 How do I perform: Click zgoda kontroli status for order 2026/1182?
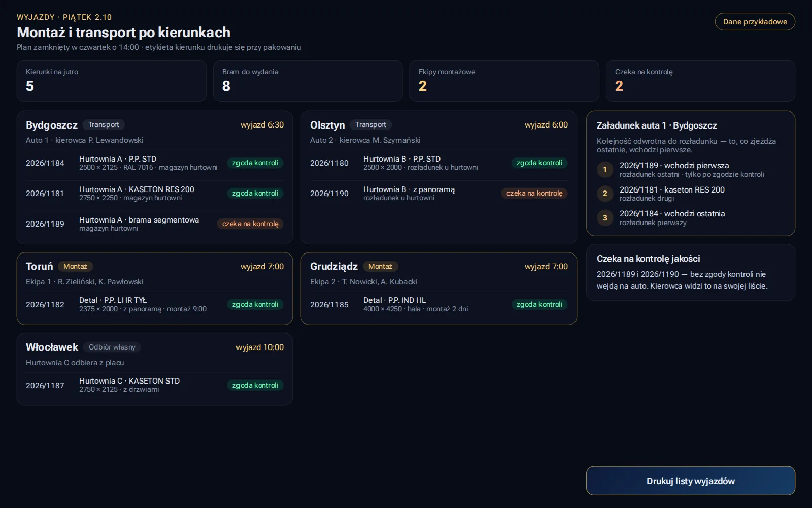click(x=255, y=304)
